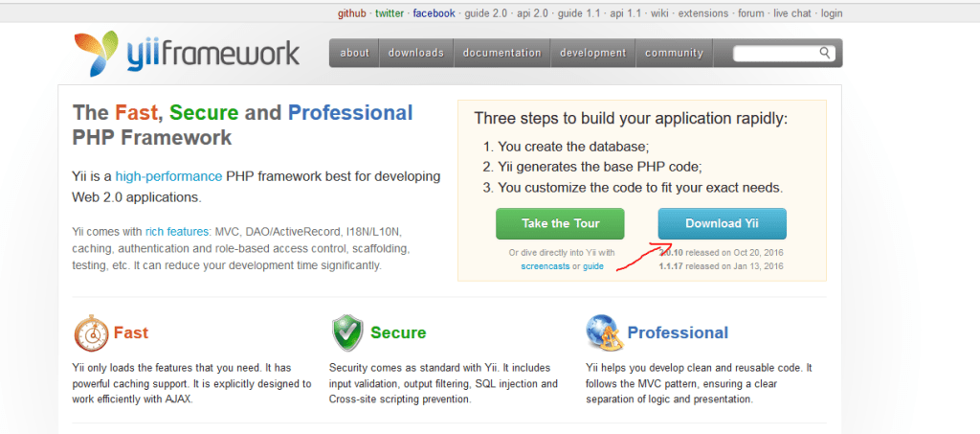Open the development menu
This screenshot has width=980, height=434.
[593, 53]
